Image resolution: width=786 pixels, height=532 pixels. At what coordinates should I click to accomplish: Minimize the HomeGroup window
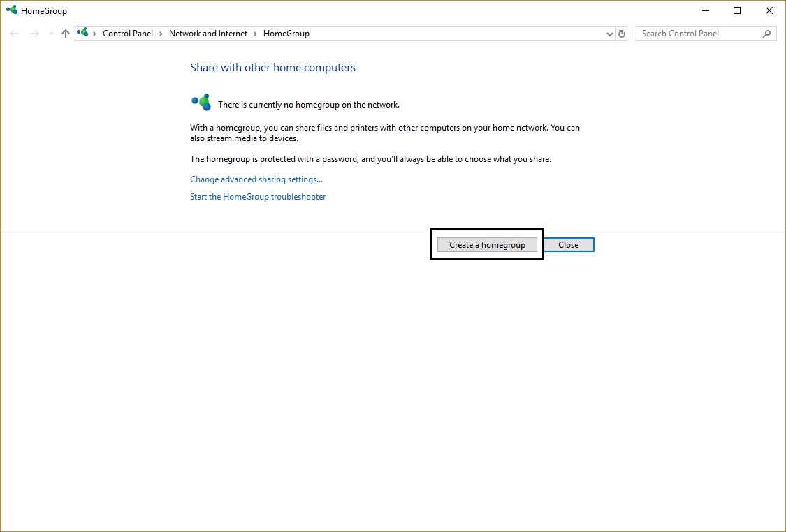(x=706, y=10)
